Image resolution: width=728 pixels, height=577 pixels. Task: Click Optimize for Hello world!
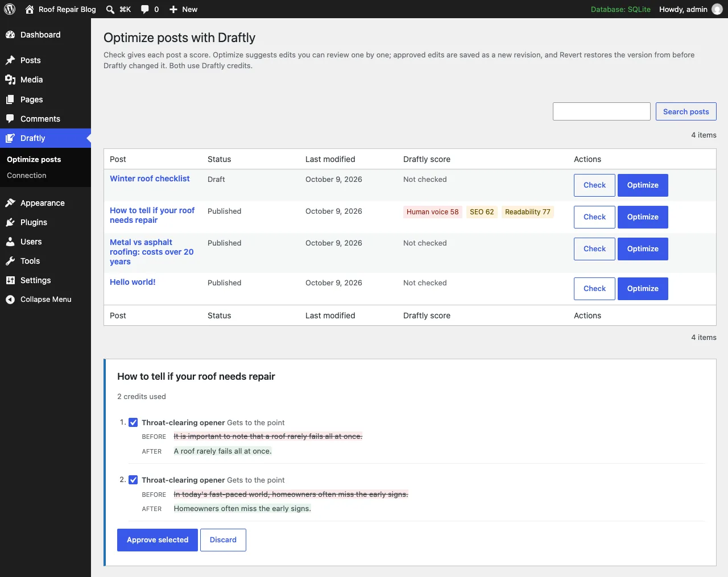pos(643,289)
